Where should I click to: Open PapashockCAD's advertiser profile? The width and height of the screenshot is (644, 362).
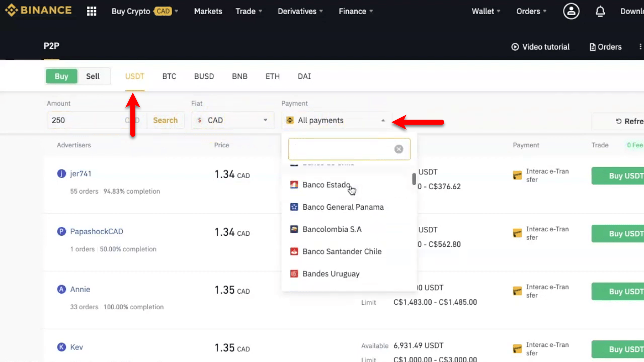tap(97, 232)
